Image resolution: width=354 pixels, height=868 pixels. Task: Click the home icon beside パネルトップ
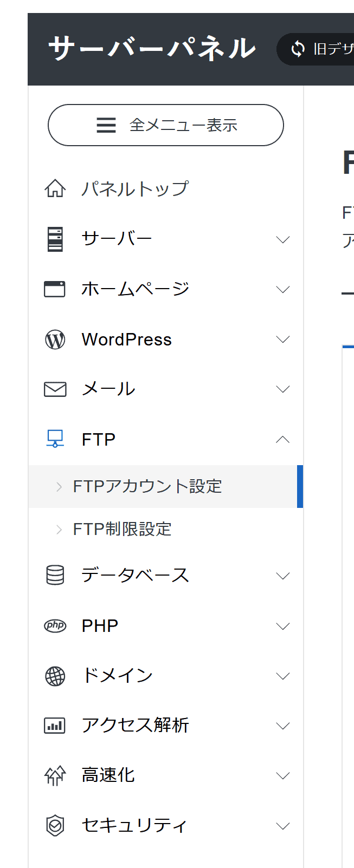[55, 189]
